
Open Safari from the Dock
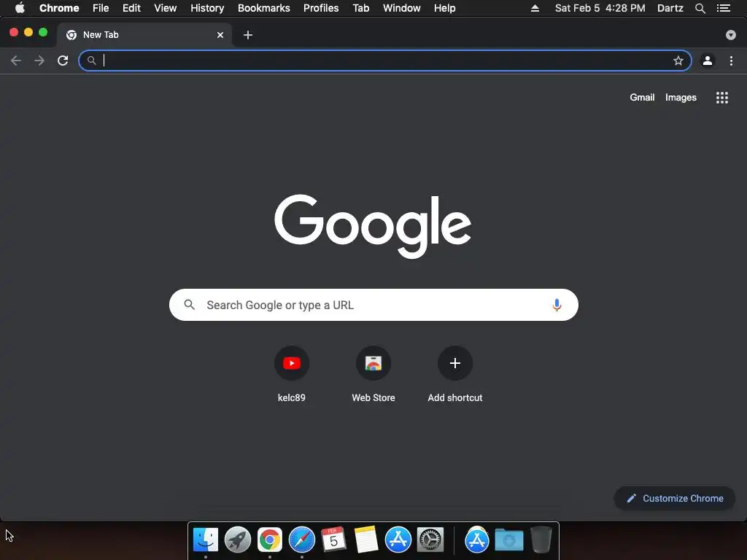point(302,540)
